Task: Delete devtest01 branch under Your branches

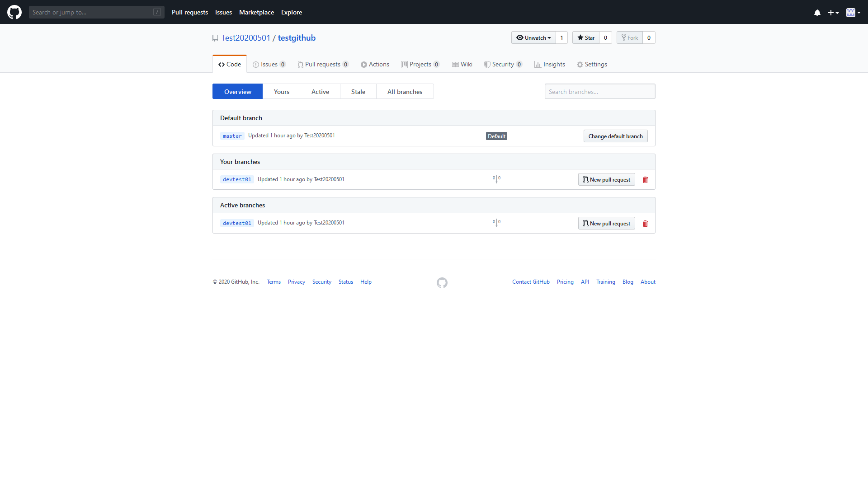Action: pyautogui.click(x=646, y=180)
